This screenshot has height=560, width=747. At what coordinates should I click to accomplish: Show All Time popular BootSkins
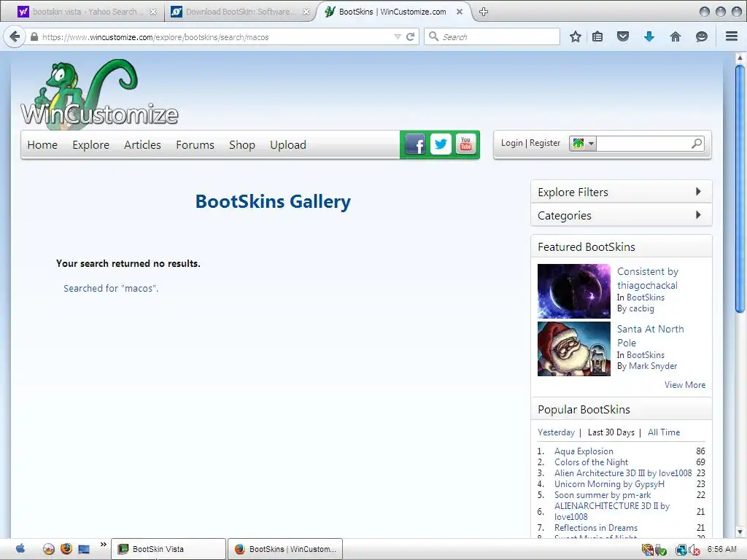pyautogui.click(x=664, y=432)
